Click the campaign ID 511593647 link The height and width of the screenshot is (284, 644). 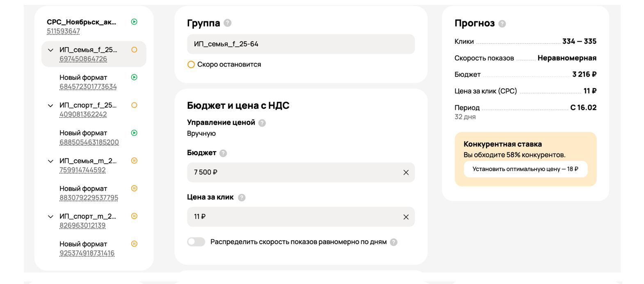pos(63,31)
